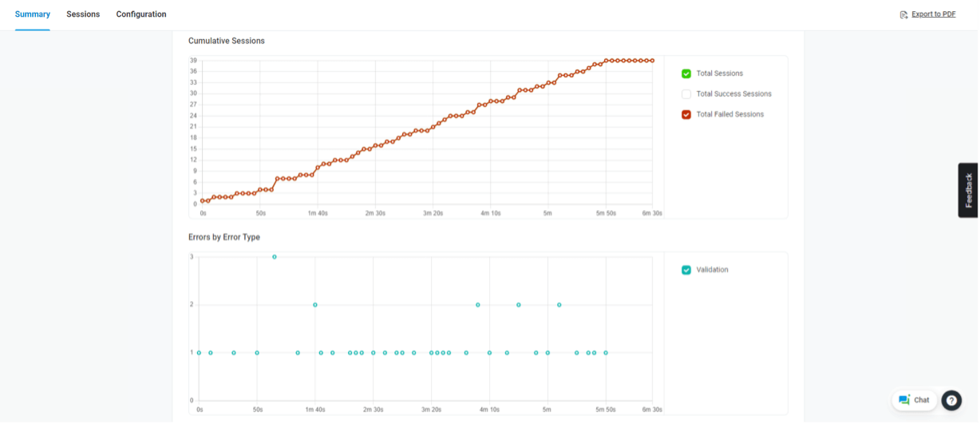
Task: Uncheck the Validation error type checkbox
Action: (686, 270)
